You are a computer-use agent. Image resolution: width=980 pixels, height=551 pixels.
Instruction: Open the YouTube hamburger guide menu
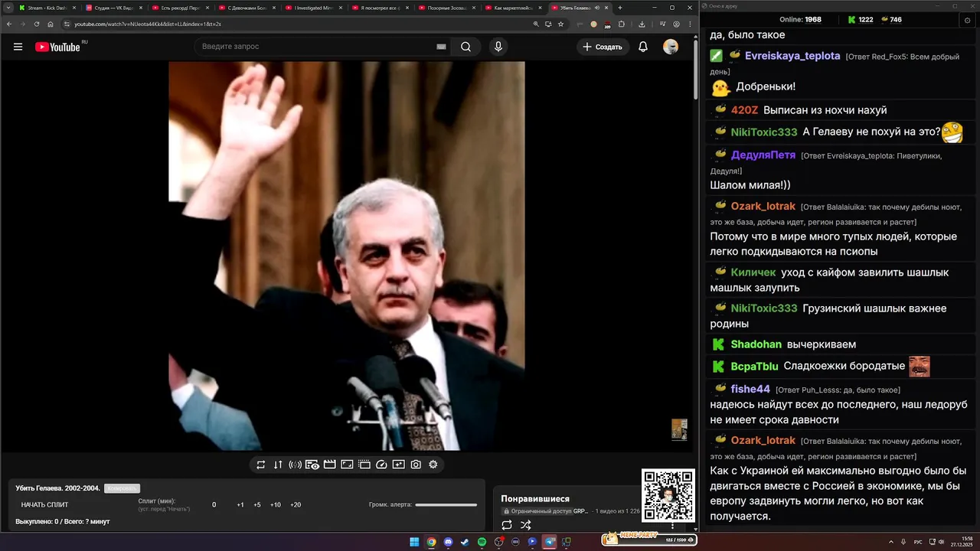click(x=18, y=47)
